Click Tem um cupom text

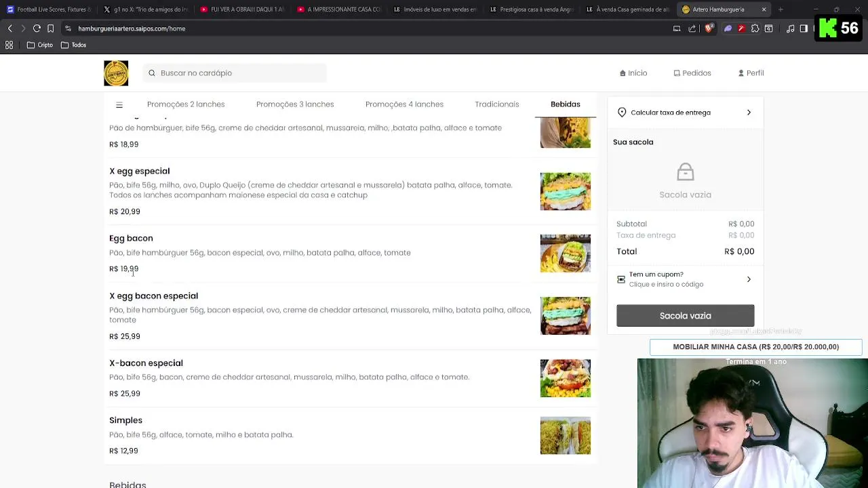(656, 274)
